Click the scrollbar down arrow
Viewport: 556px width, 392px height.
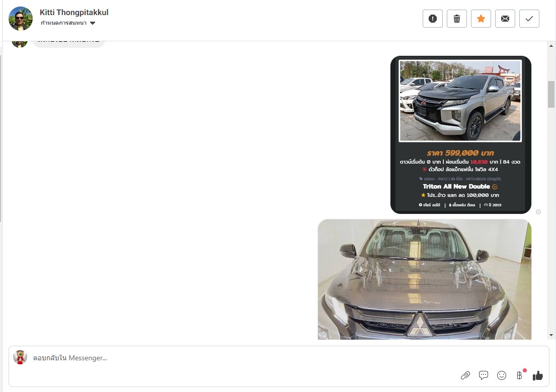point(551,335)
